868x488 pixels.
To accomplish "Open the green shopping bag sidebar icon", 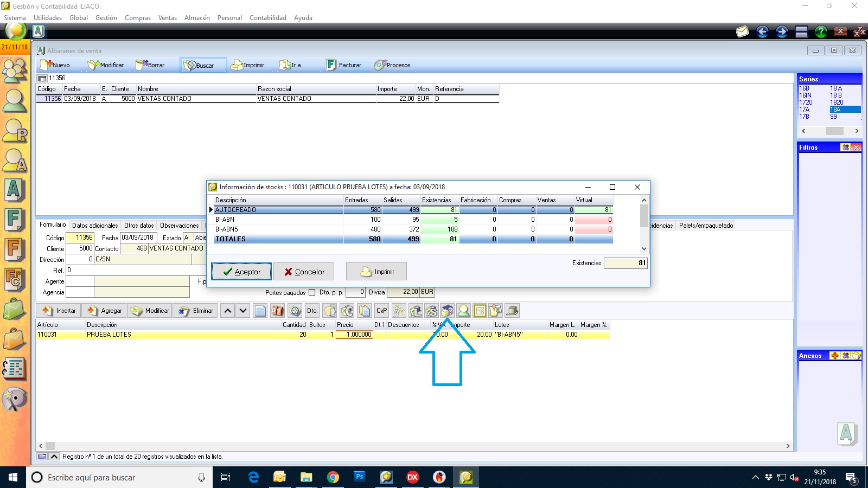I will pyautogui.click(x=15, y=309).
